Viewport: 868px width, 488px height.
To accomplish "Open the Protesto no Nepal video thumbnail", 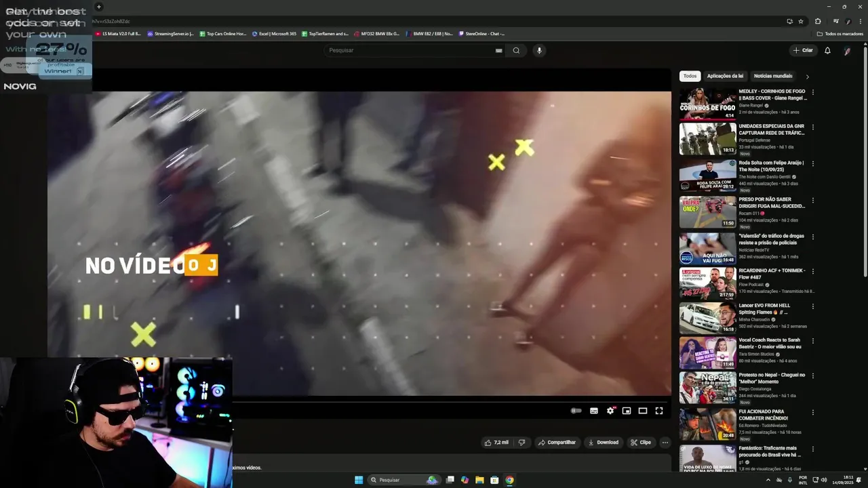I will [x=708, y=388].
